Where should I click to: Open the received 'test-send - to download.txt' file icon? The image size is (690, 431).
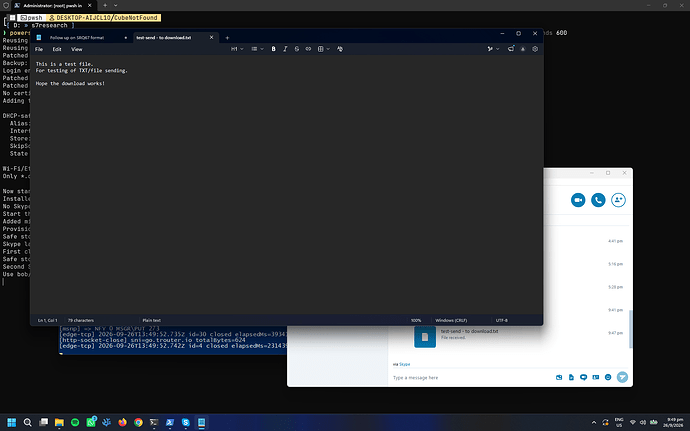pos(425,337)
